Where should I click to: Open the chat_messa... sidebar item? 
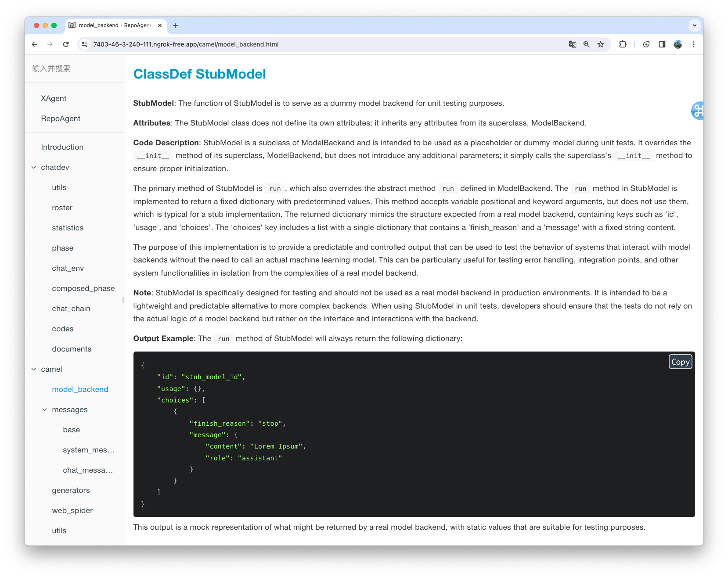(x=88, y=470)
